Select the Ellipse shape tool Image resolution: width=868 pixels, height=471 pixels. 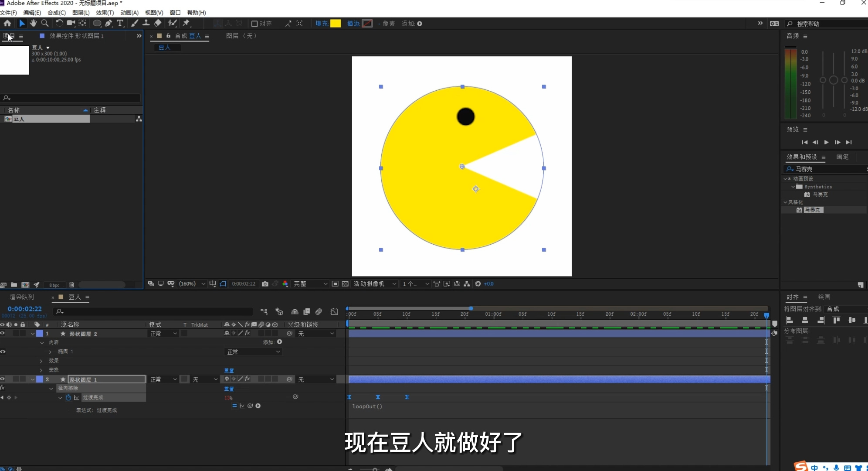coord(97,23)
